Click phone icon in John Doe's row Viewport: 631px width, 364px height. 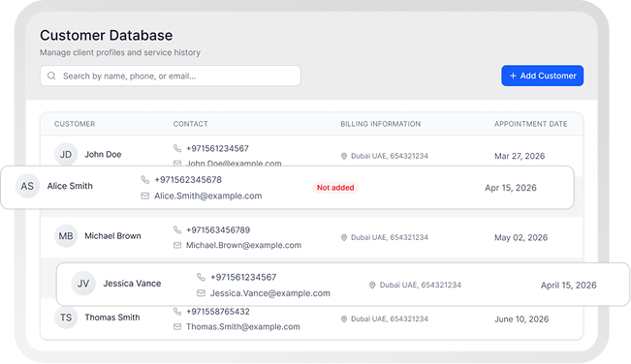click(177, 148)
